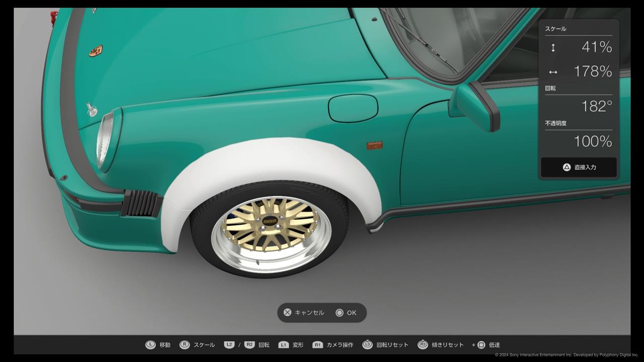Click the triangle icon beside 直接入力
The image size is (644, 362).
567,167
